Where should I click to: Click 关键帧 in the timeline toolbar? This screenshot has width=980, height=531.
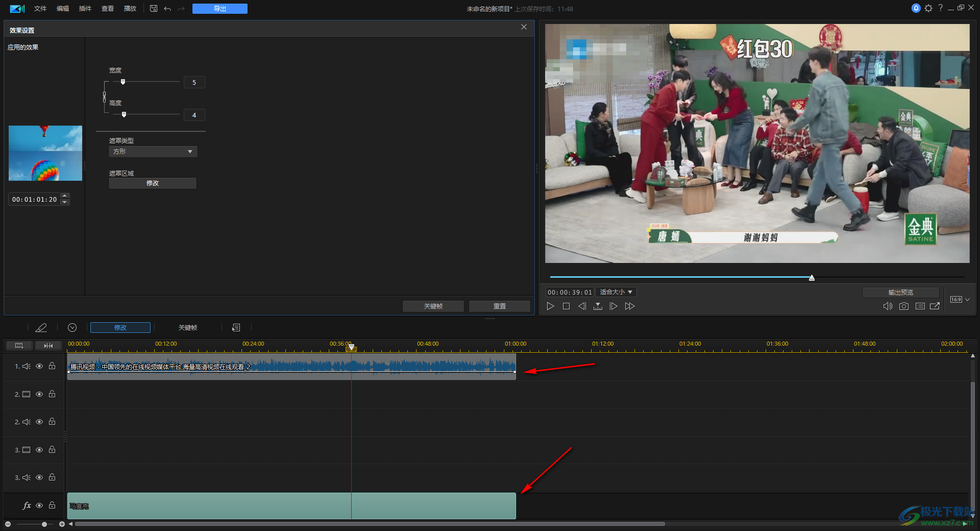[x=188, y=328]
